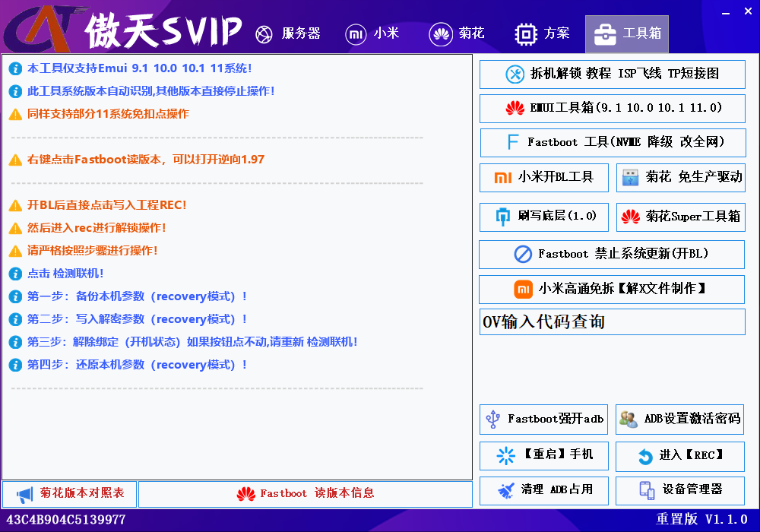Click the line 第一步: 备份本机参数

click(x=137, y=296)
